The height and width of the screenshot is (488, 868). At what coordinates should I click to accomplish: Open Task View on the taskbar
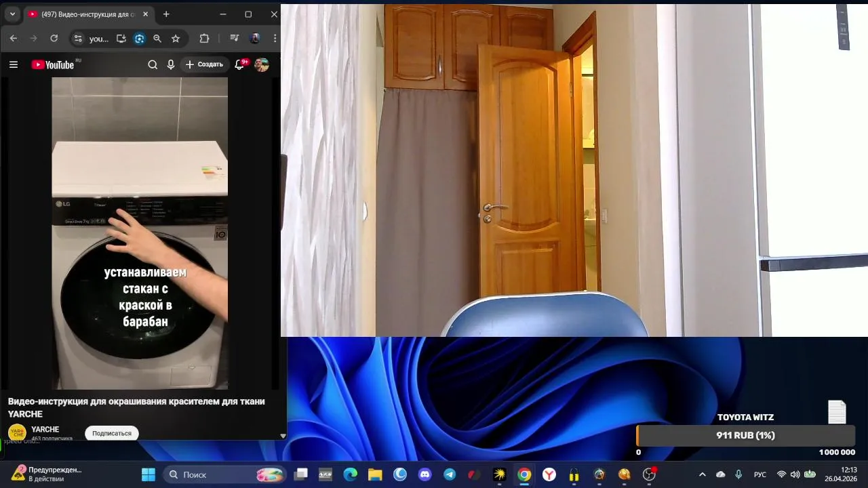pyautogui.click(x=300, y=474)
